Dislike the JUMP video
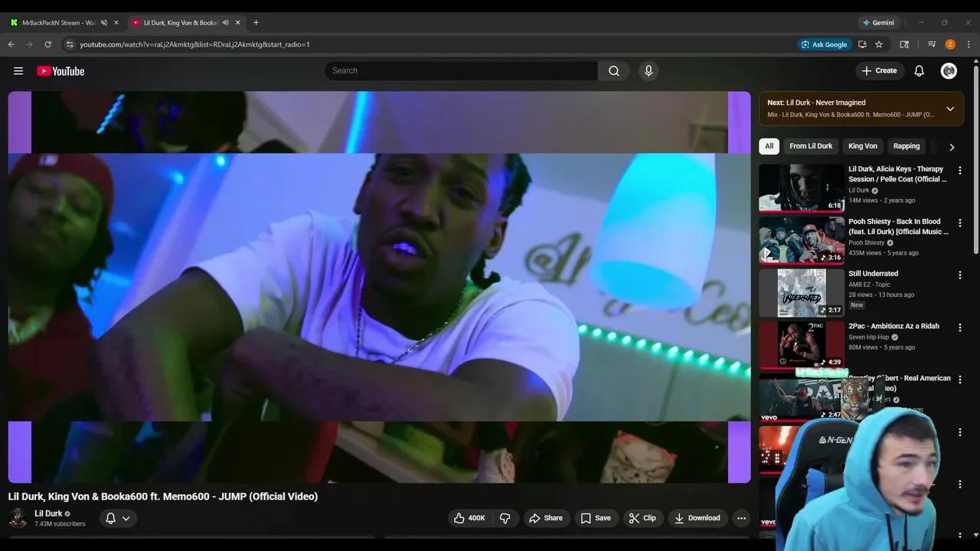The width and height of the screenshot is (980, 551). point(505,518)
